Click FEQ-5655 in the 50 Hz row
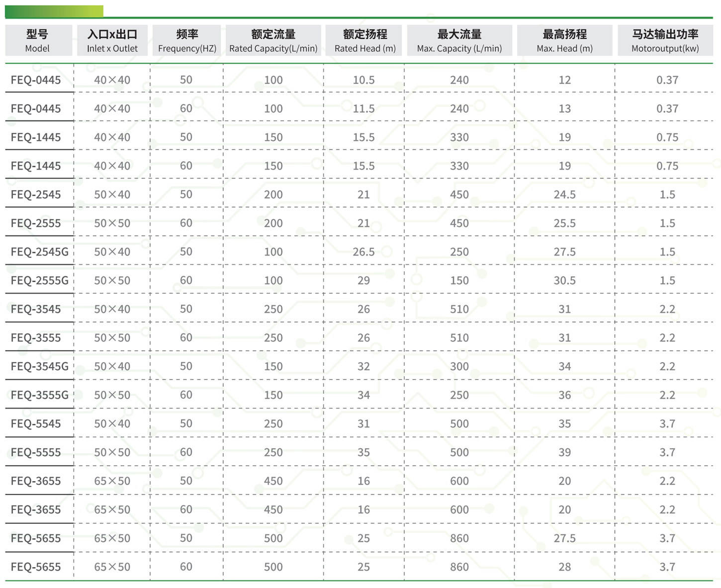 36,538
